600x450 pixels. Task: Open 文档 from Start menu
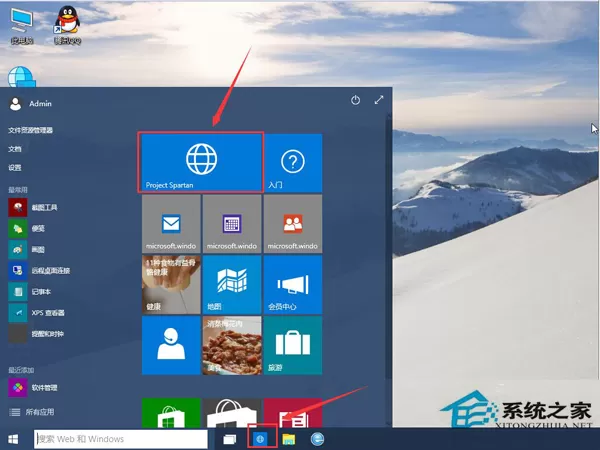point(15,149)
